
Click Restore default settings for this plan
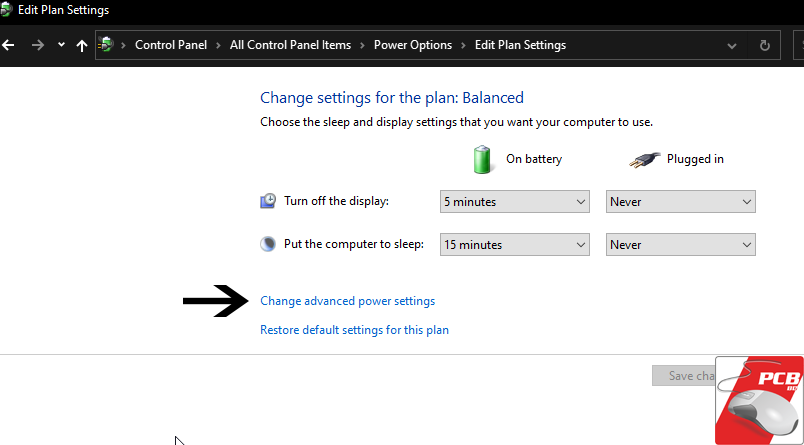[x=354, y=330]
